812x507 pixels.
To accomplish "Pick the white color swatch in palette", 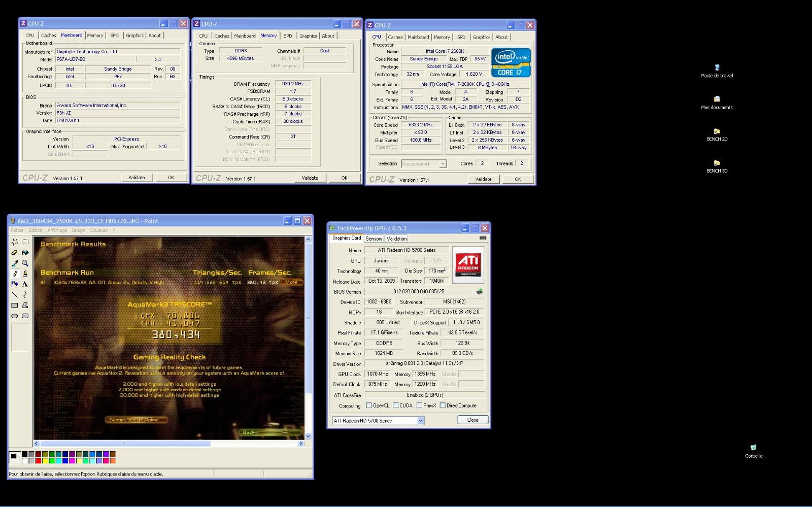I will point(24,461).
